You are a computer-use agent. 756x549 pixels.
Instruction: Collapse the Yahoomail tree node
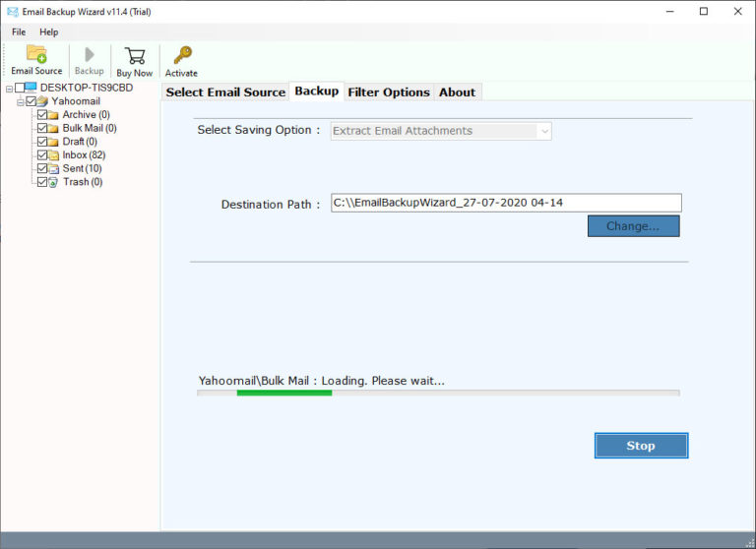(x=21, y=102)
